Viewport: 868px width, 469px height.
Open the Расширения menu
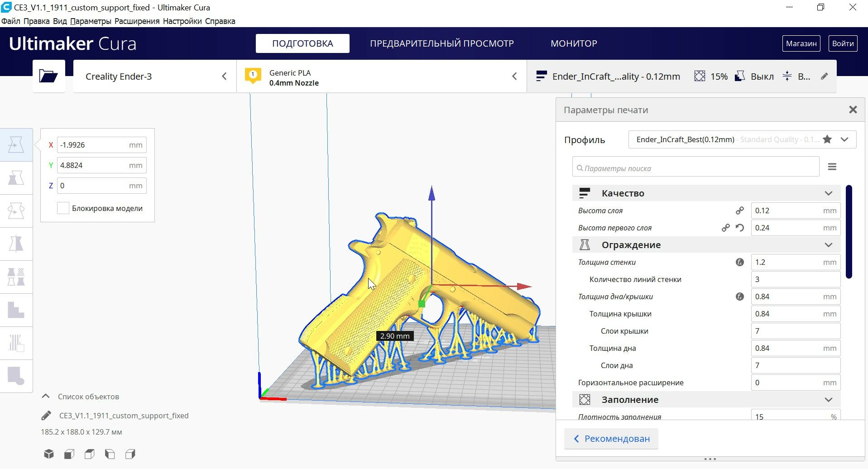pos(137,21)
